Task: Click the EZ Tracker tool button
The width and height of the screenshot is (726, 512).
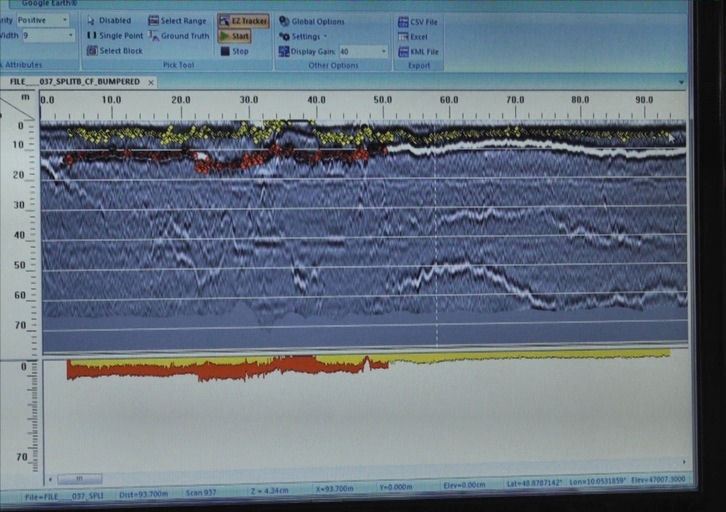Action: point(243,20)
